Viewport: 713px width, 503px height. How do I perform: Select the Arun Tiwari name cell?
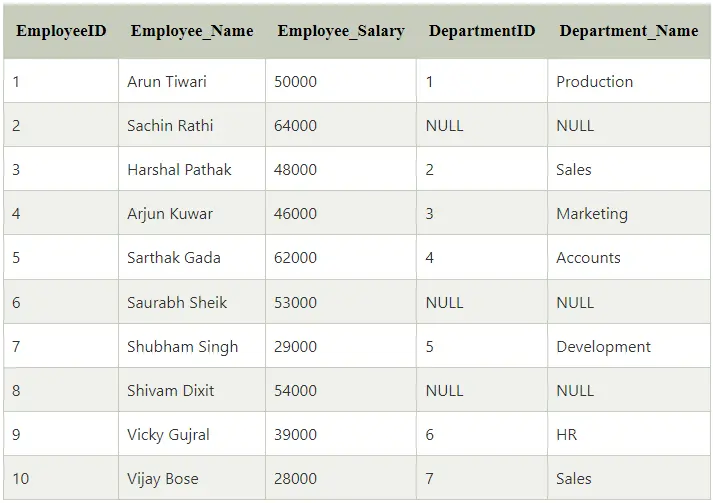click(x=192, y=81)
